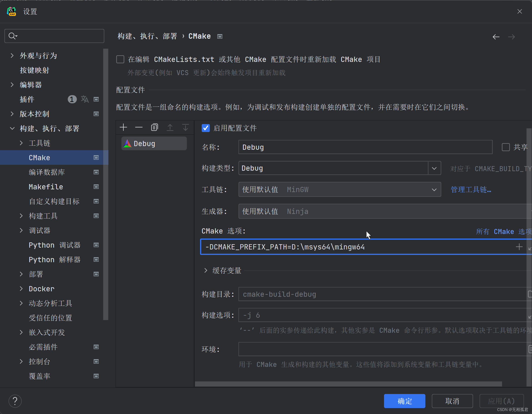The height and width of the screenshot is (414, 532).
Task: Click the horizontal scrollbar at bottom
Action: (348, 384)
